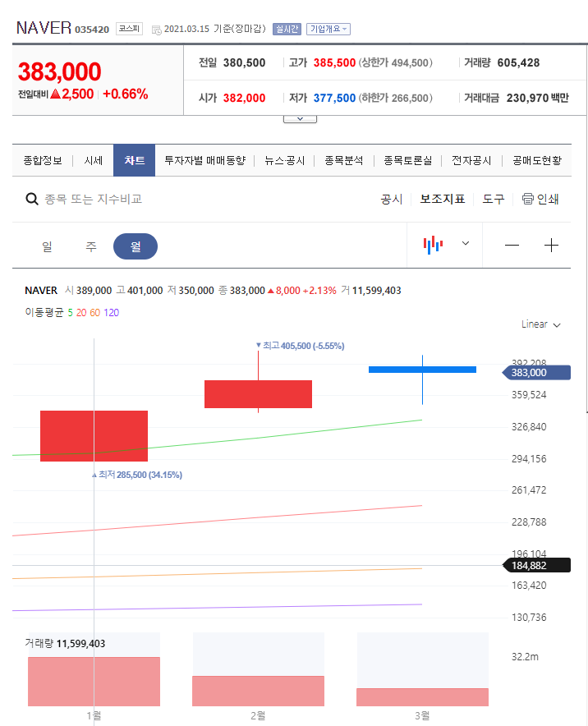Click the 거래대금 230,970 백만 value
The height and width of the screenshot is (726, 588).
[x=538, y=99]
